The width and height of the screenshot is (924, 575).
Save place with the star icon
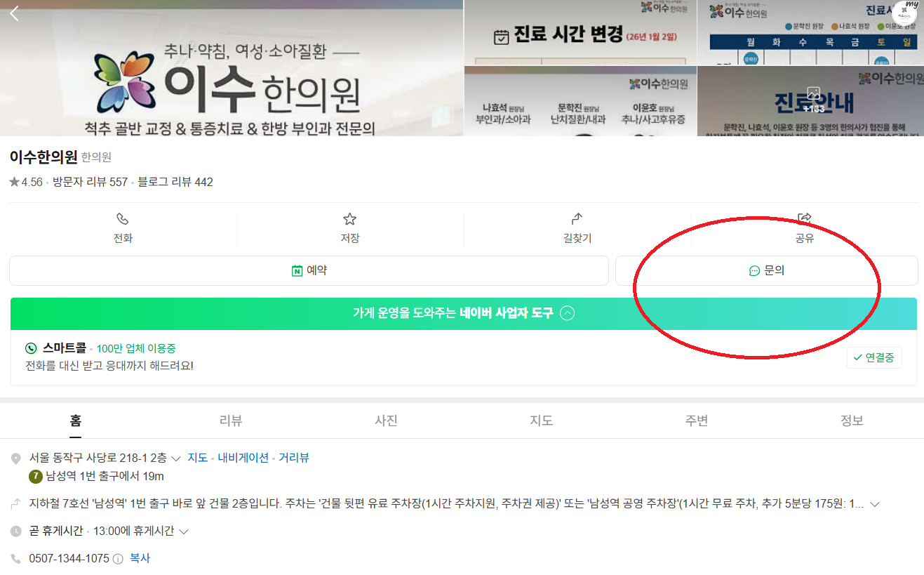(350, 219)
